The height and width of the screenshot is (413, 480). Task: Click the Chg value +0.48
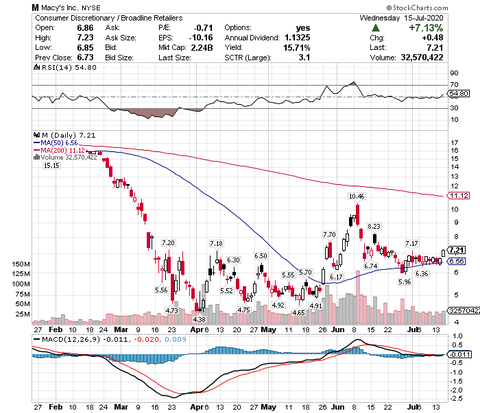(433, 38)
